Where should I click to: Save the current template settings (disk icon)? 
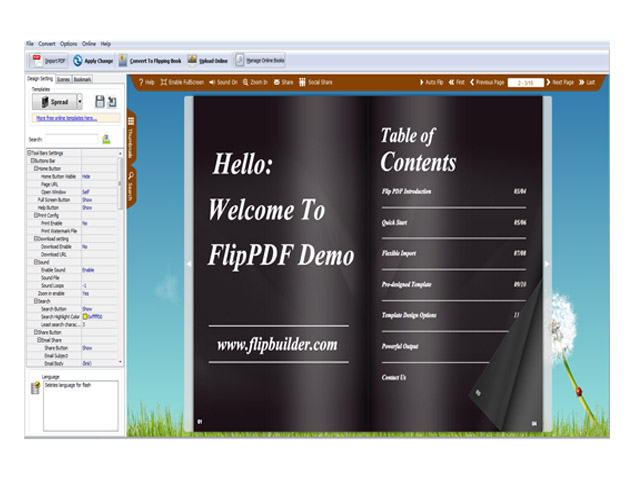tap(99, 102)
